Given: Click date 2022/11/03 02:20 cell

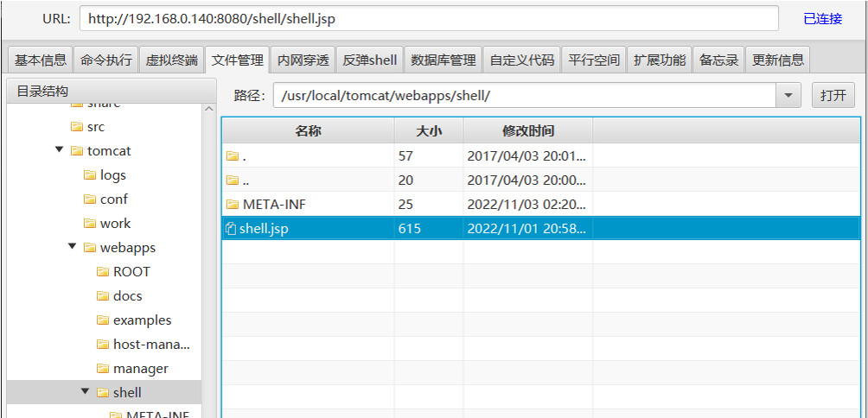Looking at the screenshot, I should (x=527, y=205).
